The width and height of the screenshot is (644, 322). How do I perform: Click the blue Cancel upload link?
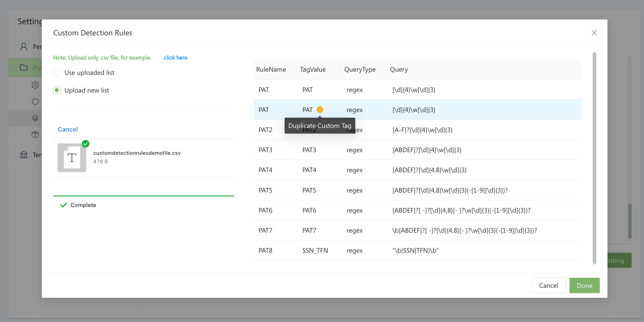click(x=68, y=129)
